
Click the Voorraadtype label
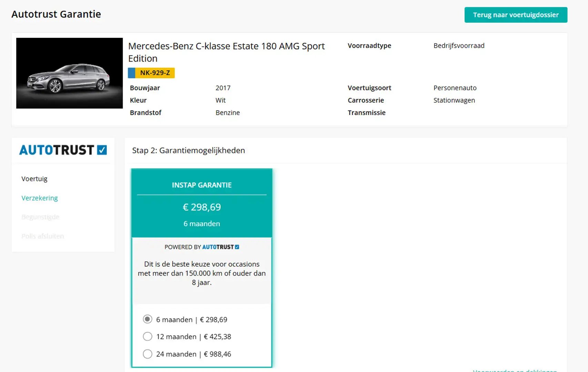[x=369, y=45]
